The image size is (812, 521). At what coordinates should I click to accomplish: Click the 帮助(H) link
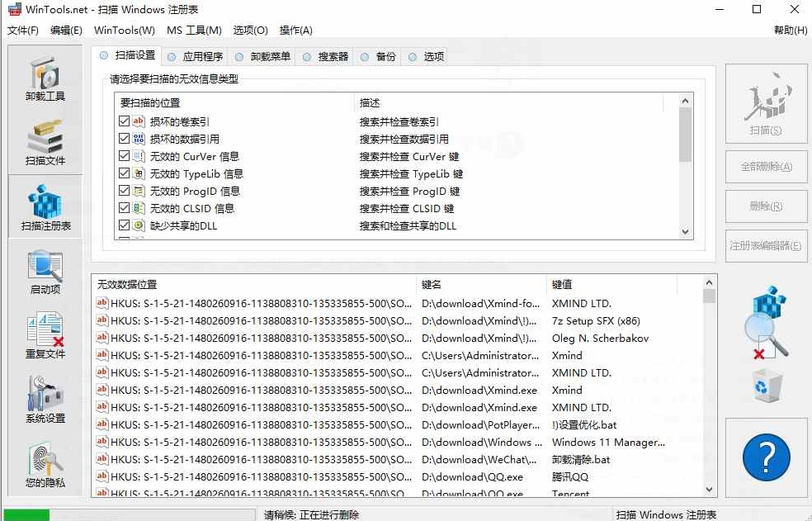click(790, 30)
